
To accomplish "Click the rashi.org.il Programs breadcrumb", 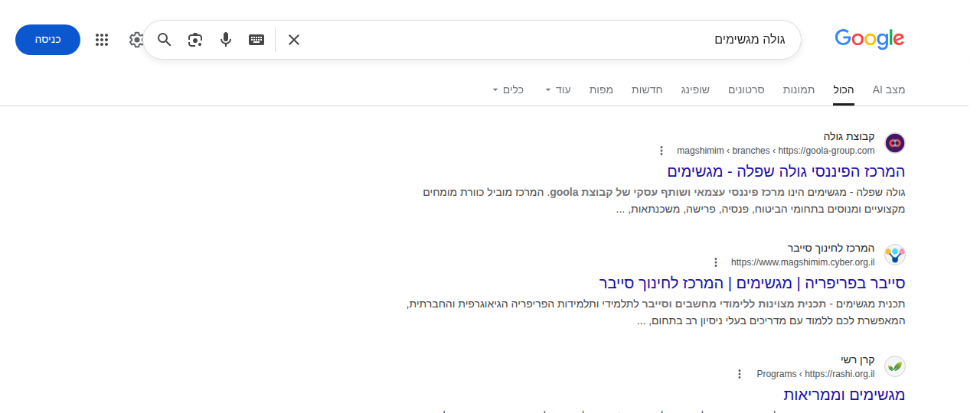I will (815, 374).
